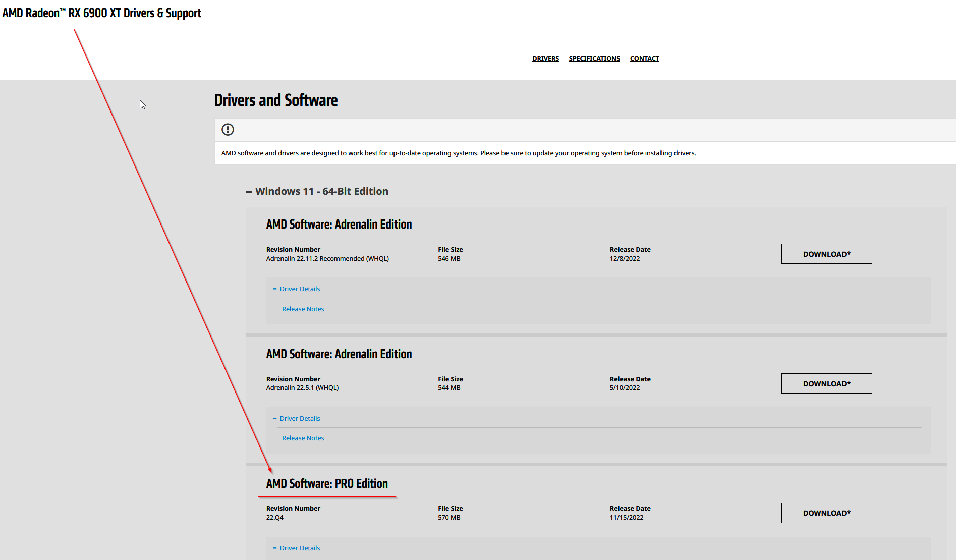Download Adrenalin 22.5.1 (WHQL) driver
Screen dimensions: 956x560
pos(826,383)
